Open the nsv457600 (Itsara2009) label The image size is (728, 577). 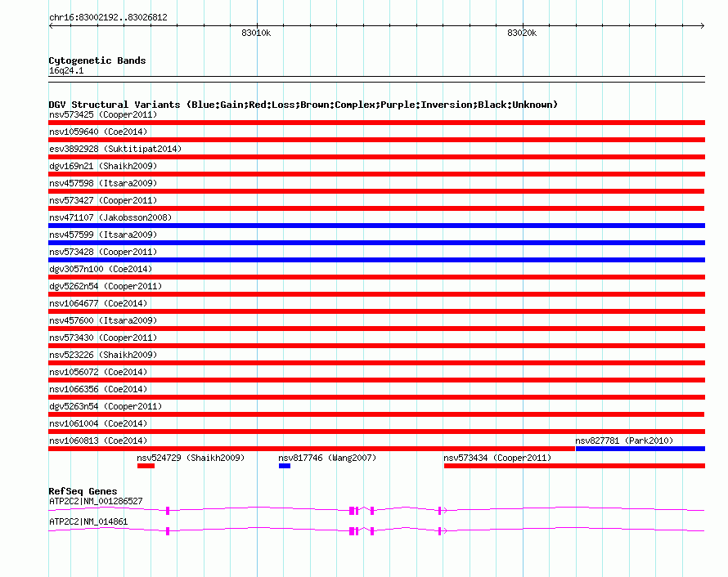coord(103,320)
